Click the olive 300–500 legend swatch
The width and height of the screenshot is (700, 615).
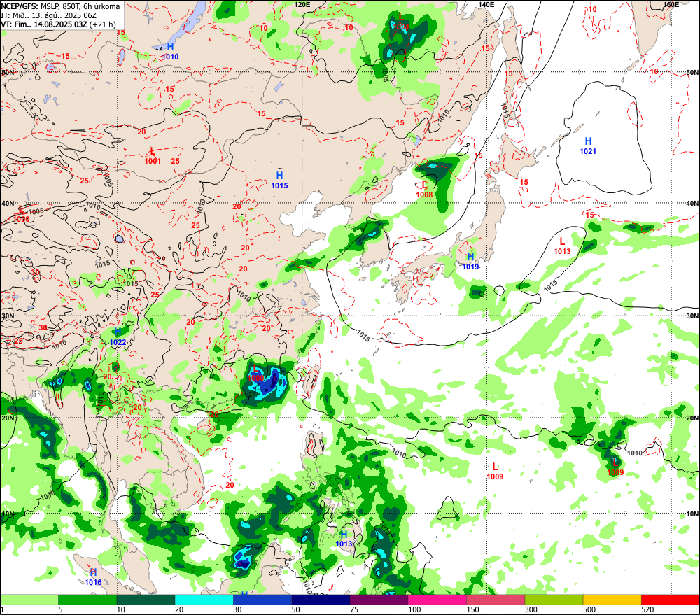554,600
